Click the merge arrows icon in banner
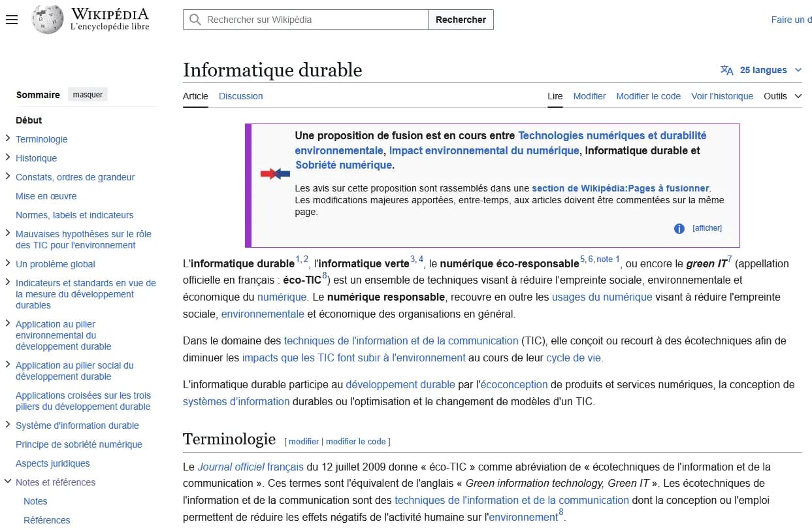812x530 pixels. tap(275, 174)
